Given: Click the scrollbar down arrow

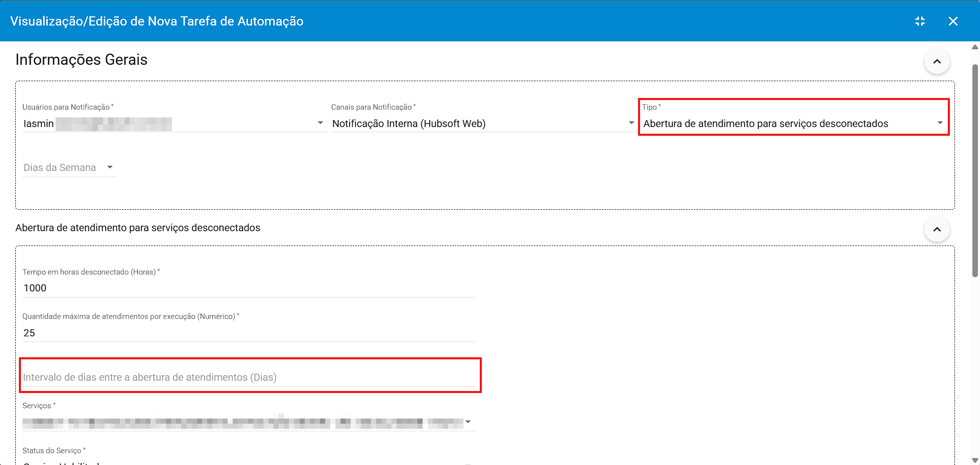Looking at the screenshot, I should pos(975,460).
